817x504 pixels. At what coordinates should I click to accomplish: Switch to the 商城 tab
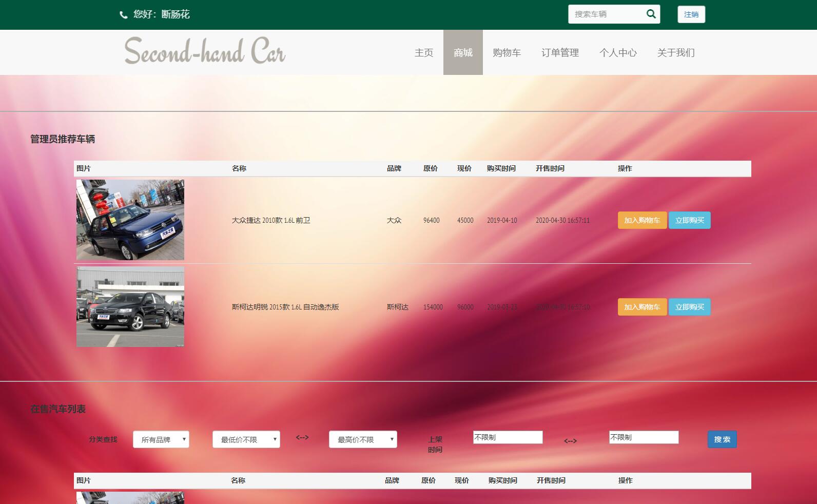[463, 52]
